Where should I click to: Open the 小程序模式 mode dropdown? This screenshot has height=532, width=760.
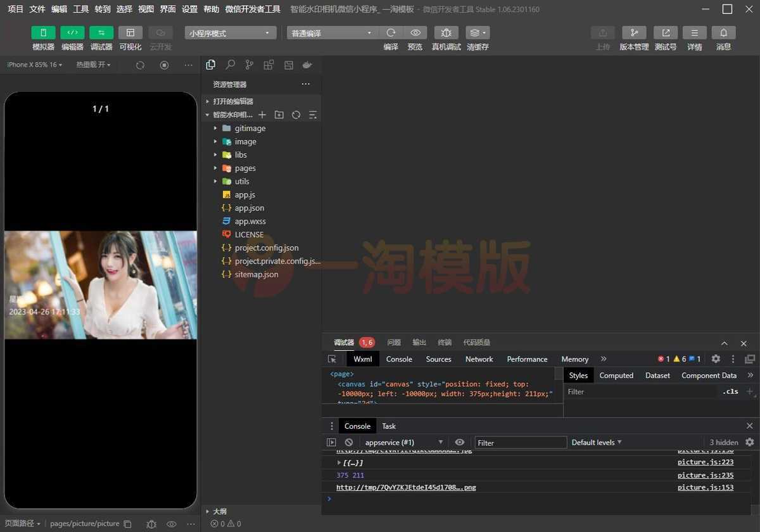(x=231, y=33)
